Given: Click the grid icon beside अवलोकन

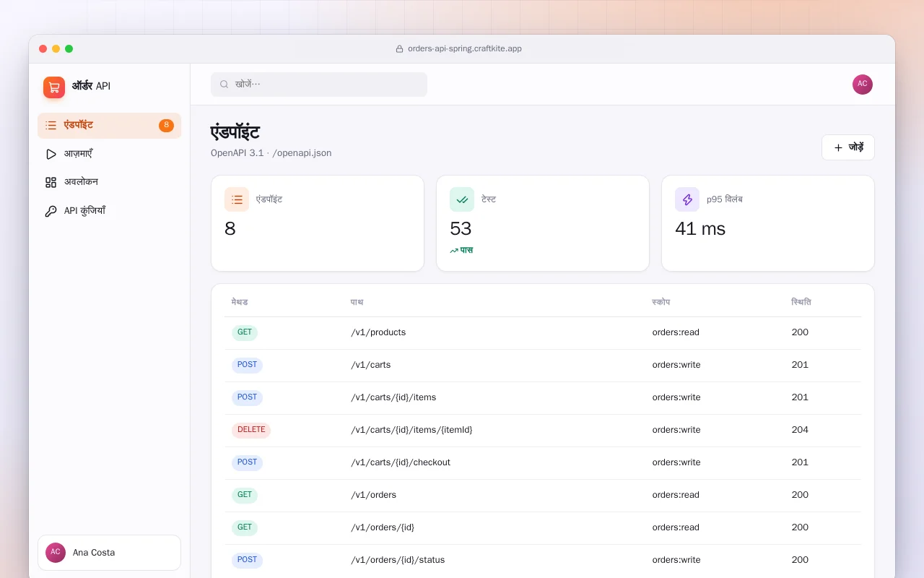Looking at the screenshot, I should pyautogui.click(x=51, y=183).
